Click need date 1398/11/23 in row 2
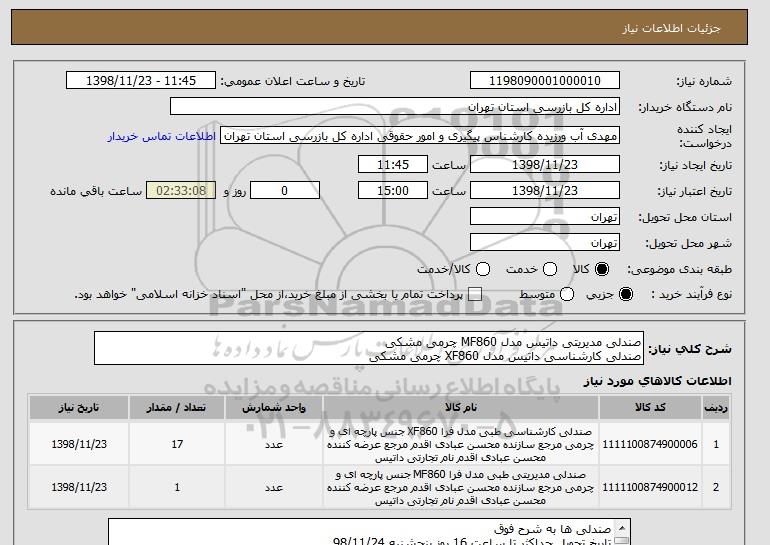The width and height of the screenshot is (770, 545). (79, 488)
